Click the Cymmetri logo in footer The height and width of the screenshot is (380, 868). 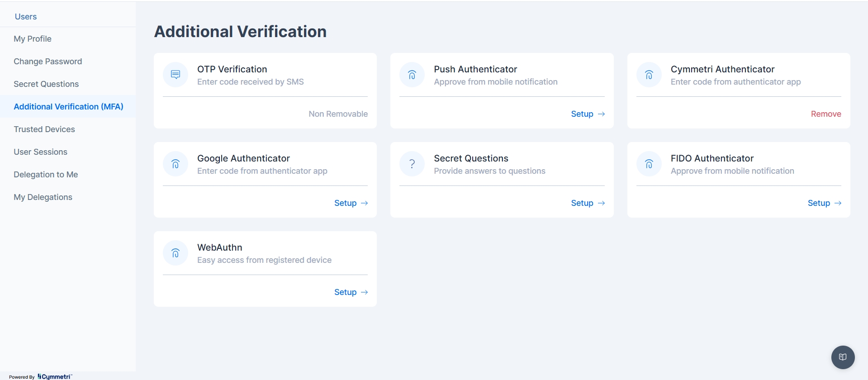tap(55, 376)
